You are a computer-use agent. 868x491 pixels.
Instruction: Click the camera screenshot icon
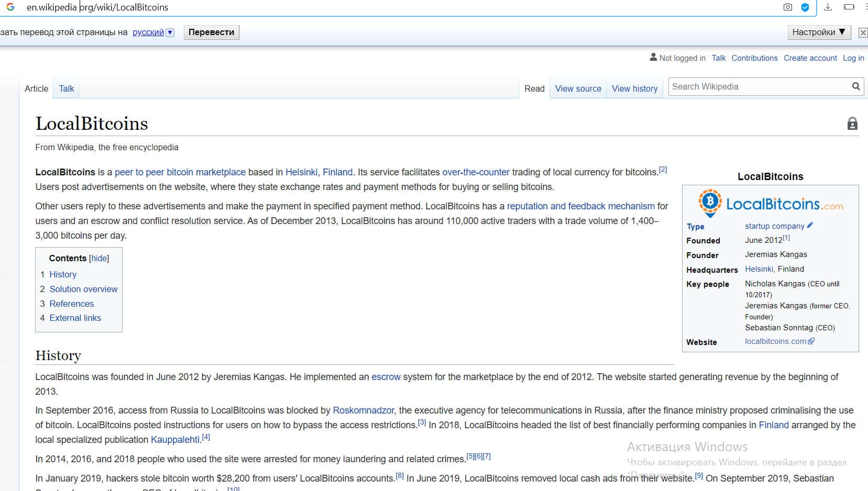787,7
